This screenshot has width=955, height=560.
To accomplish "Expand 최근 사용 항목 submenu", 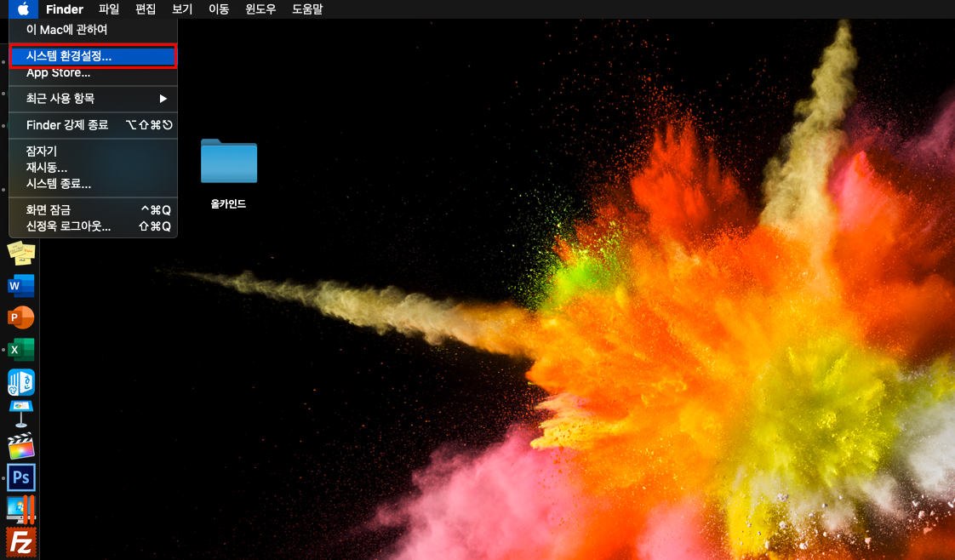I will 93,99.
